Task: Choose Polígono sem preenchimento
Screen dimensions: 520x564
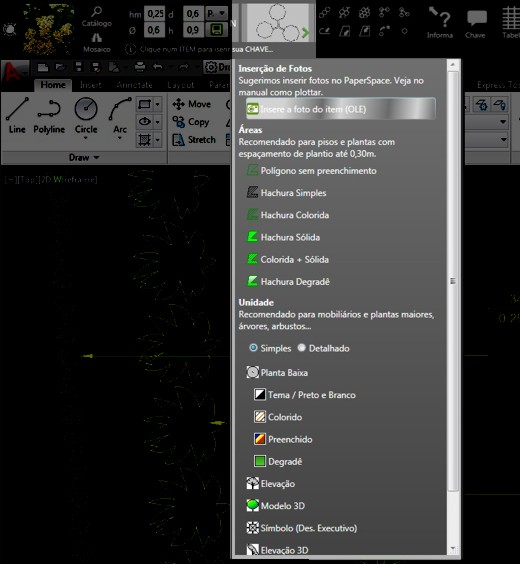Action: [x=311, y=170]
